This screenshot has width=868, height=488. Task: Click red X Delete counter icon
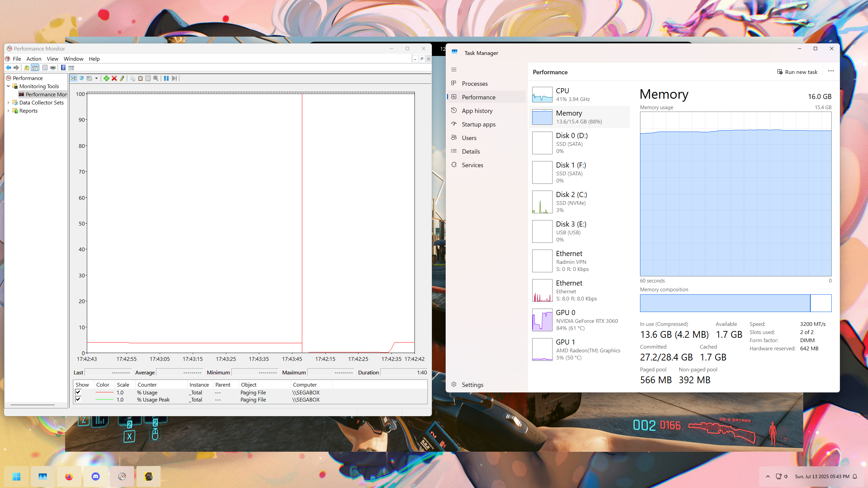tap(114, 78)
